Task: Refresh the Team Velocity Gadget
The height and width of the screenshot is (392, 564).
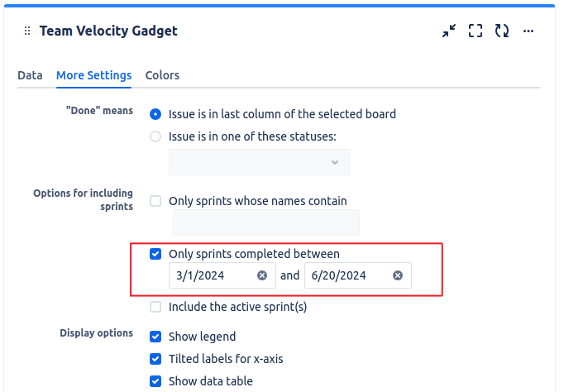Action: point(502,31)
